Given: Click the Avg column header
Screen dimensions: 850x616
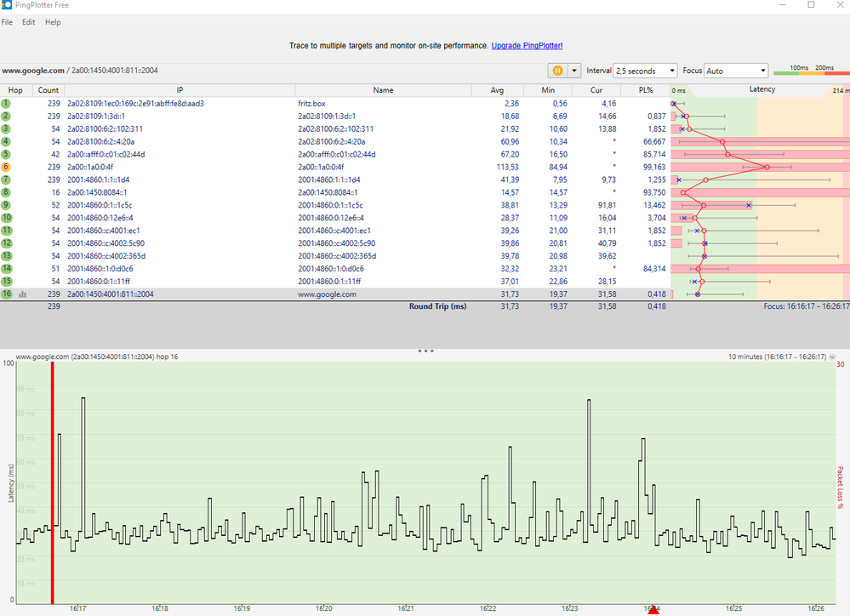Looking at the screenshot, I should [x=497, y=90].
